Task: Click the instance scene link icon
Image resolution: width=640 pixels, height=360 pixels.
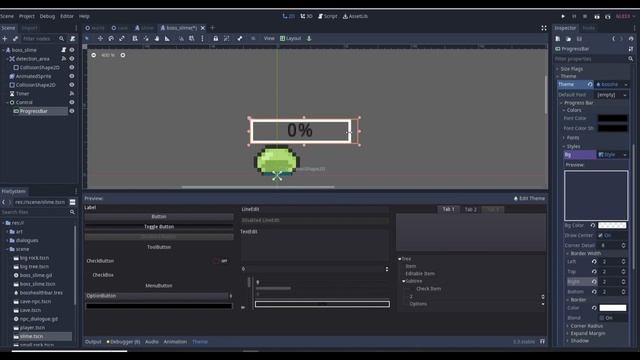Action: pyautogui.click(x=16, y=39)
